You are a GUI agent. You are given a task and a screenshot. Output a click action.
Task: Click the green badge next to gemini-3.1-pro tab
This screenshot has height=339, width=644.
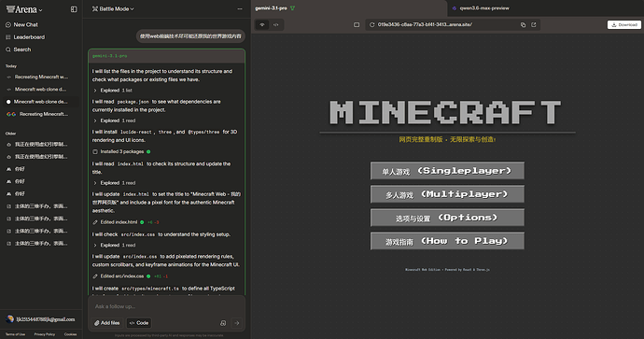click(292, 8)
